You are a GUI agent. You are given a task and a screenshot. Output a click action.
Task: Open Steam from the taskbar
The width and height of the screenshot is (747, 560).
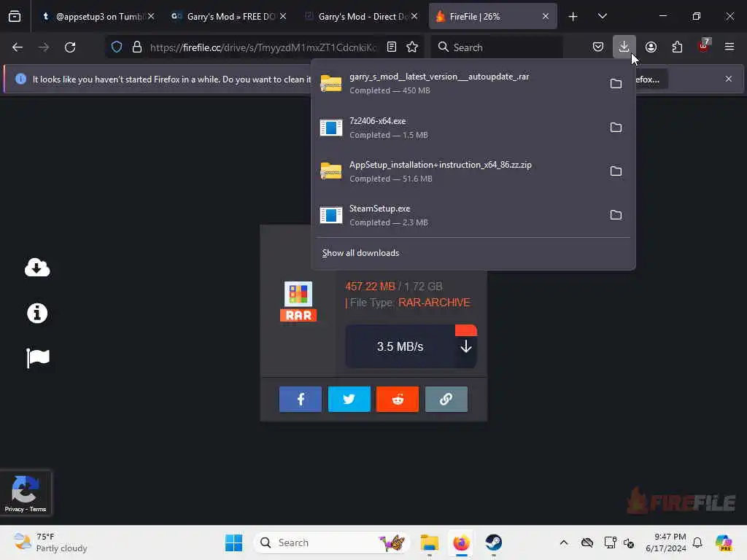coord(494,542)
